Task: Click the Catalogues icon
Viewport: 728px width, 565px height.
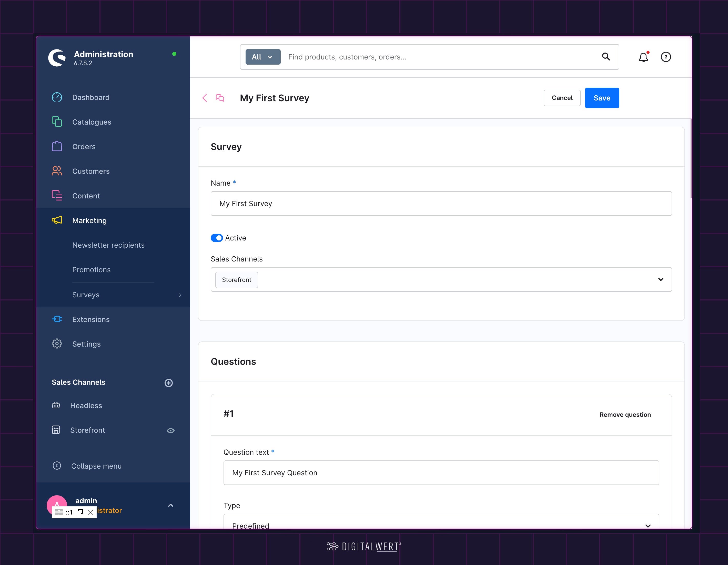Action: 57,122
